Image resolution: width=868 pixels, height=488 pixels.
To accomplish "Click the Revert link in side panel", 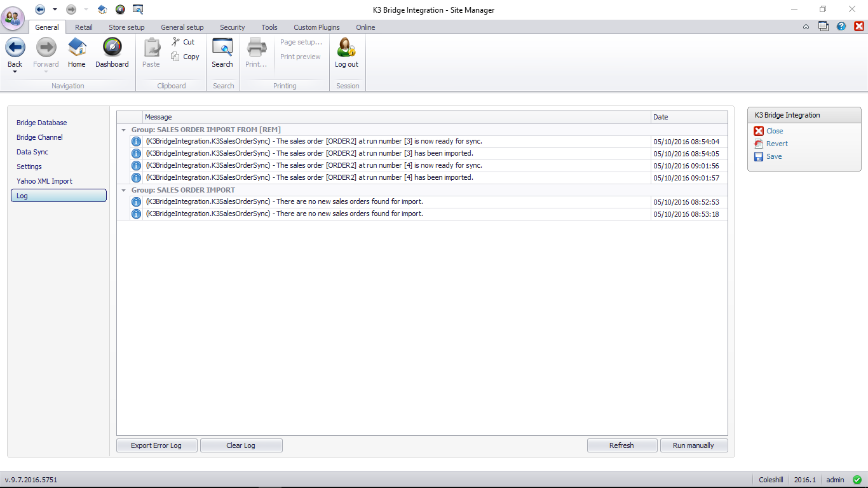I will coord(776,144).
